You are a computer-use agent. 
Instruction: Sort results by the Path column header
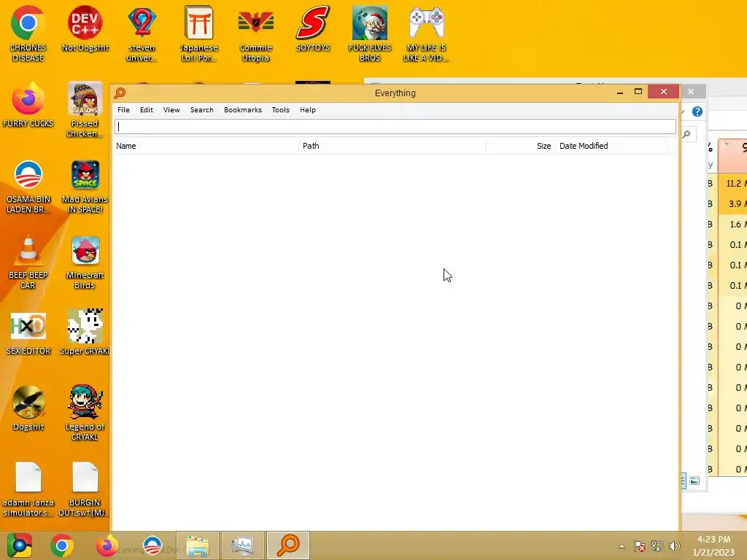click(x=392, y=146)
